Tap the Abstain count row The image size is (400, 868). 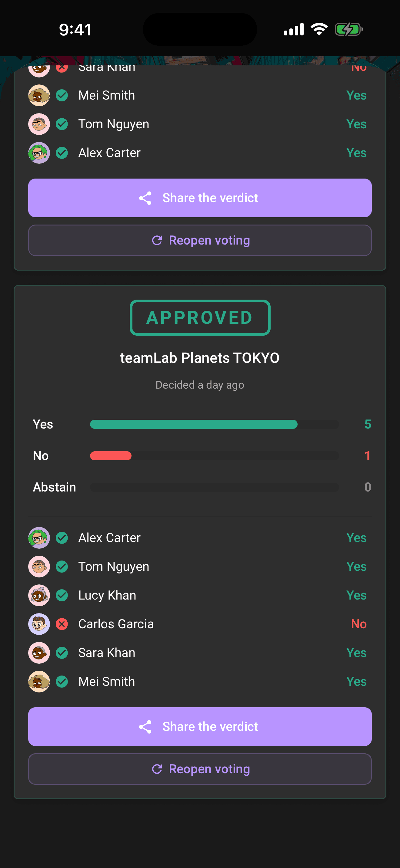click(x=202, y=487)
